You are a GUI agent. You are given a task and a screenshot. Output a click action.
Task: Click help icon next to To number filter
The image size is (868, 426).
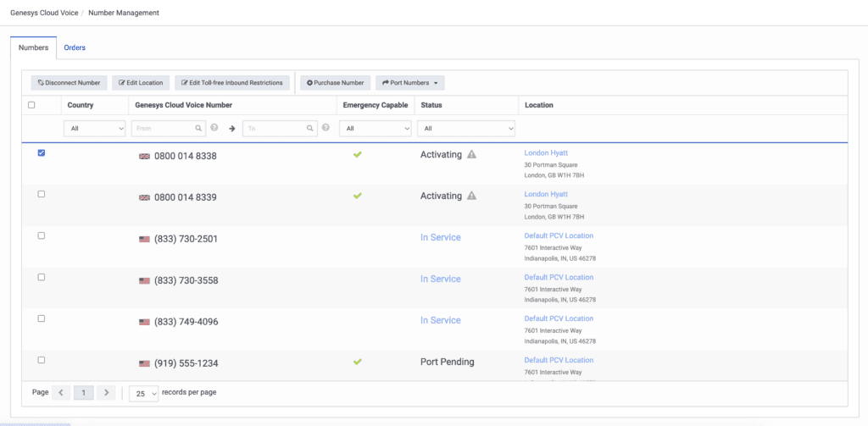(325, 128)
